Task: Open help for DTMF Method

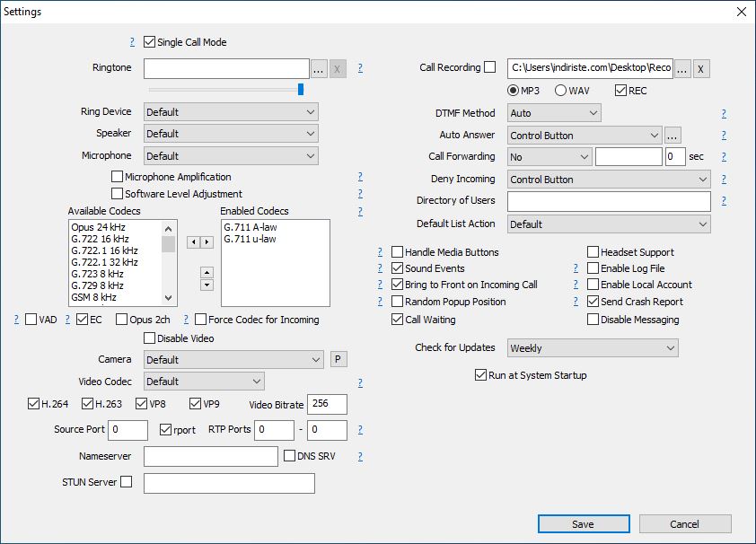Action: coord(724,114)
